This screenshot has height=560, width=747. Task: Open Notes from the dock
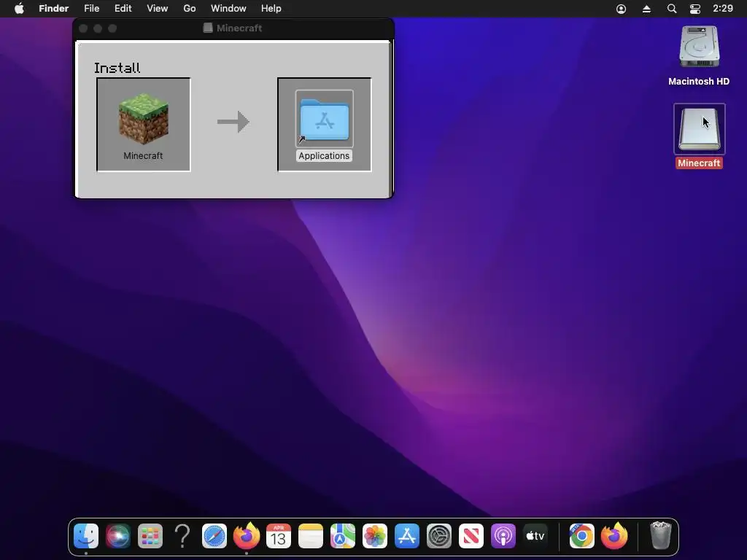311,536
